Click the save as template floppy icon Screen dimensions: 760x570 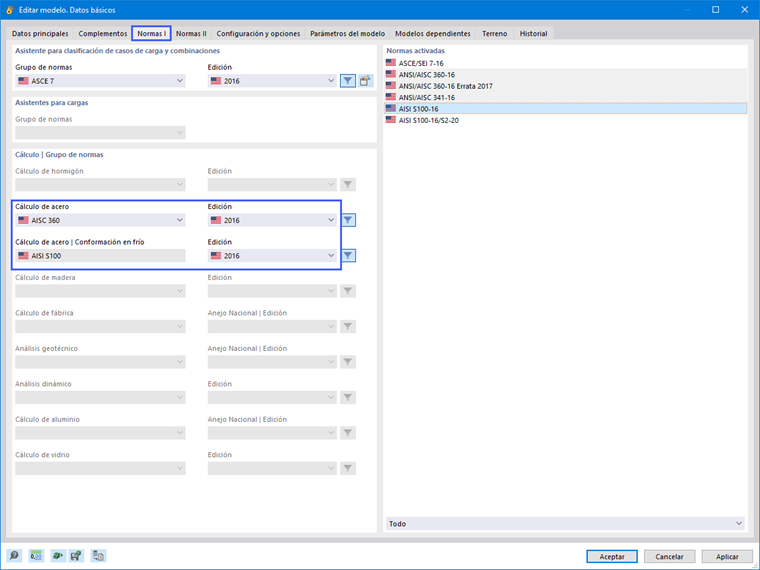pos(76,555)
